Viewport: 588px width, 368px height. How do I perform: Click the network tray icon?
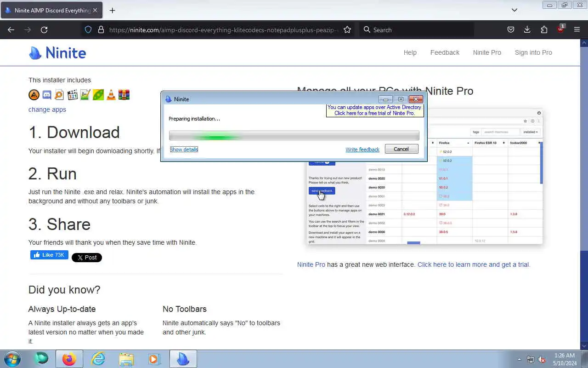coord(531,359)
